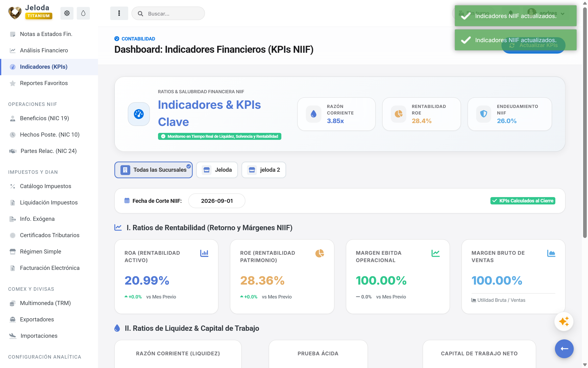Click the Info. Exógena export icon
588x368 pixels.
click(x=13, y=219)
